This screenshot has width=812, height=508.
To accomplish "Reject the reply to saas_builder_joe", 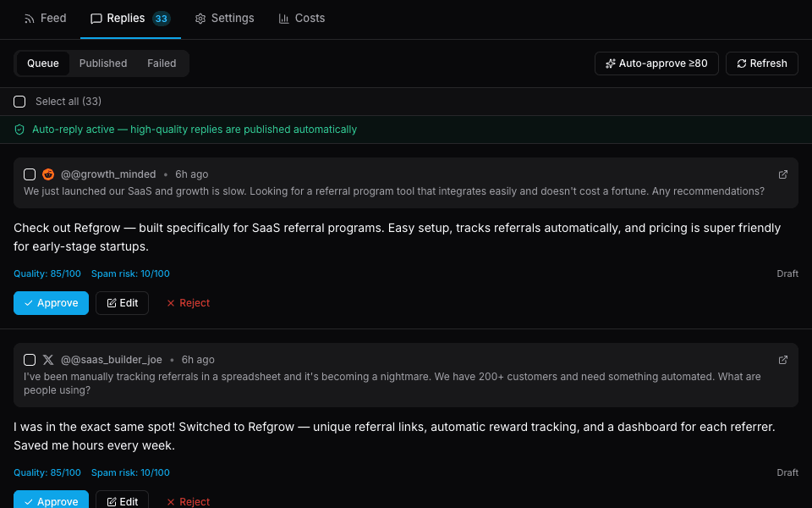I will pos(187,501).
